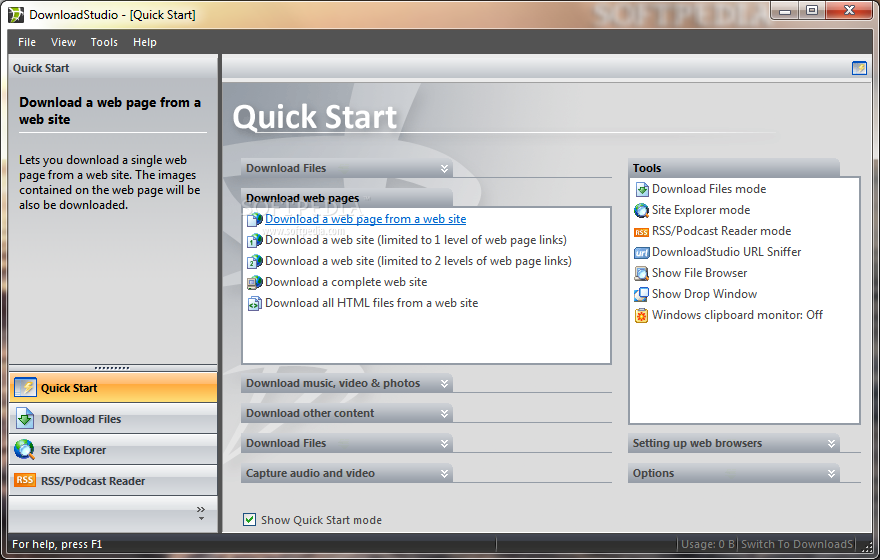Maximize the DownloadStudio window
The image size is (880, 560).
812,11
